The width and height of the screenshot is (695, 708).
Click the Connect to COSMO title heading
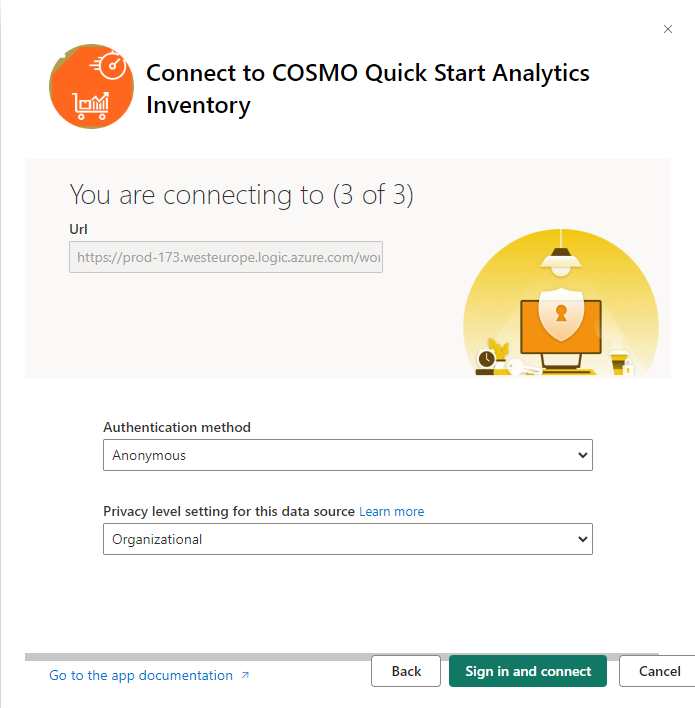click(367, 88)
